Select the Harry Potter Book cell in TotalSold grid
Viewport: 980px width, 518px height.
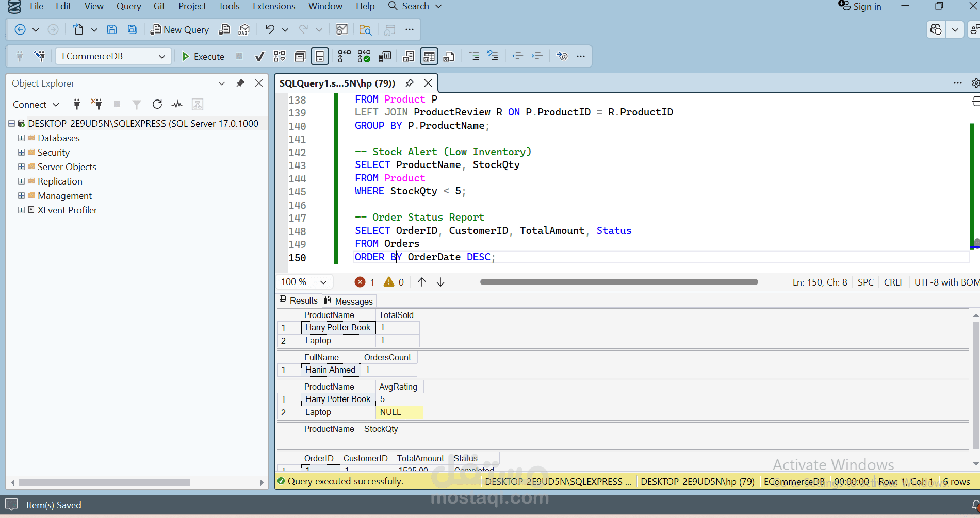pyautogui.click(x=338, y=327)
